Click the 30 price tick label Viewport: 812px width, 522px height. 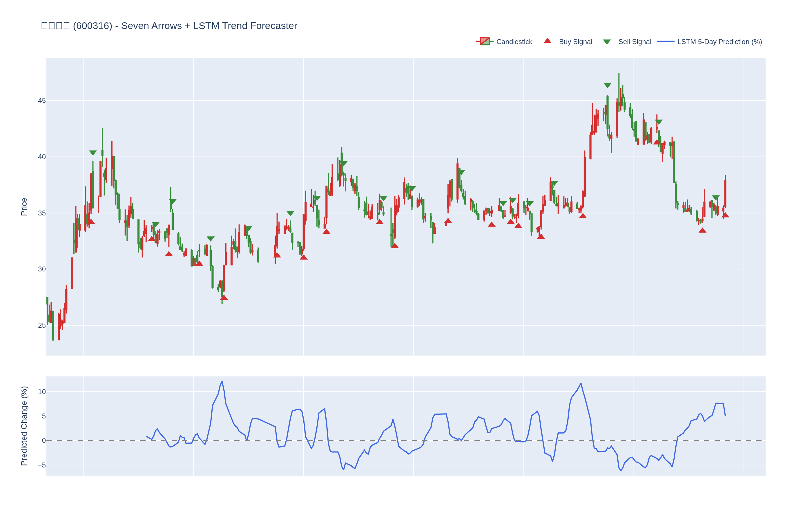42,269
